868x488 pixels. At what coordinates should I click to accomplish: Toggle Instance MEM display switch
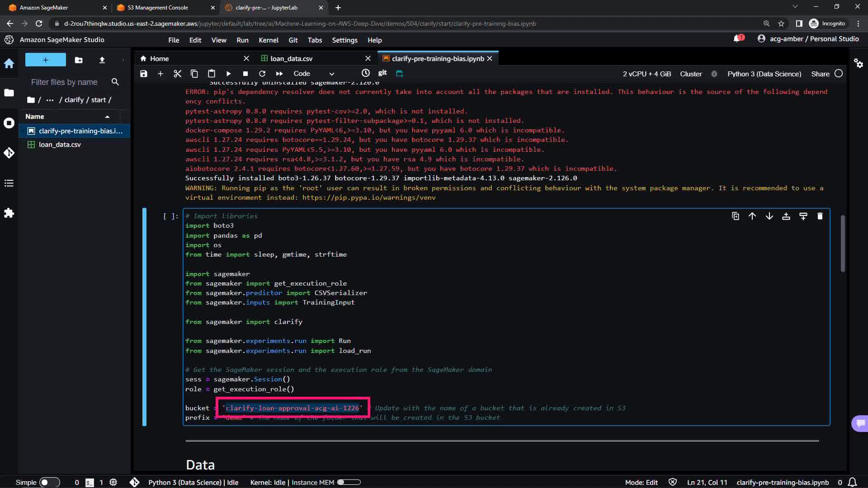click(x=349, y=482)
